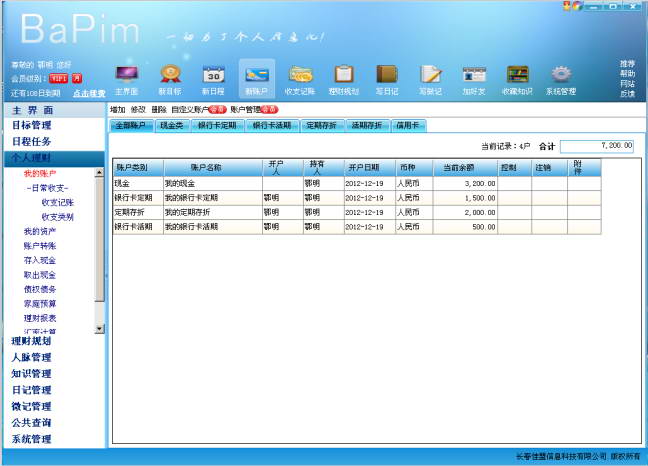This screenshot has height=466, width=648.
Task: Open 取出现金 in the sidebar tree
Action: click(x=40, y=275)
